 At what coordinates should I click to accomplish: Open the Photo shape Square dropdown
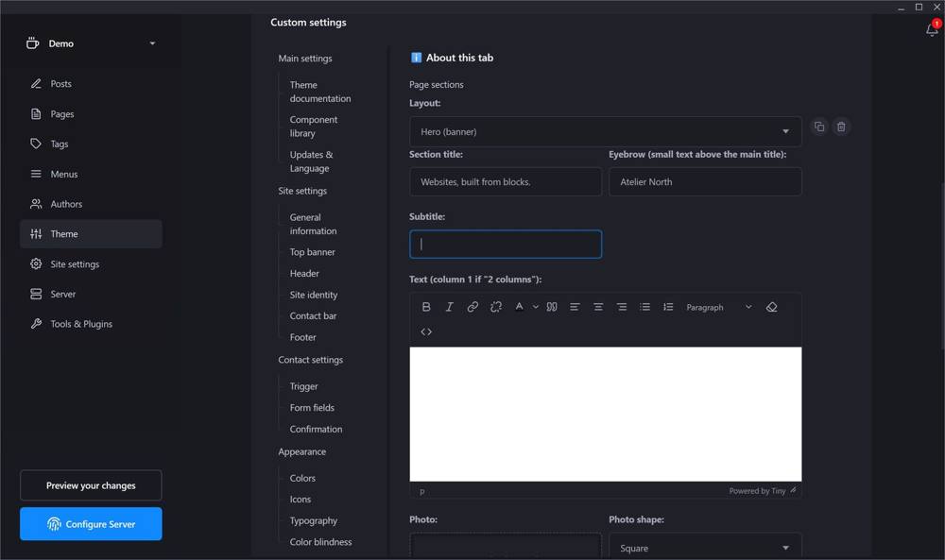705,548
